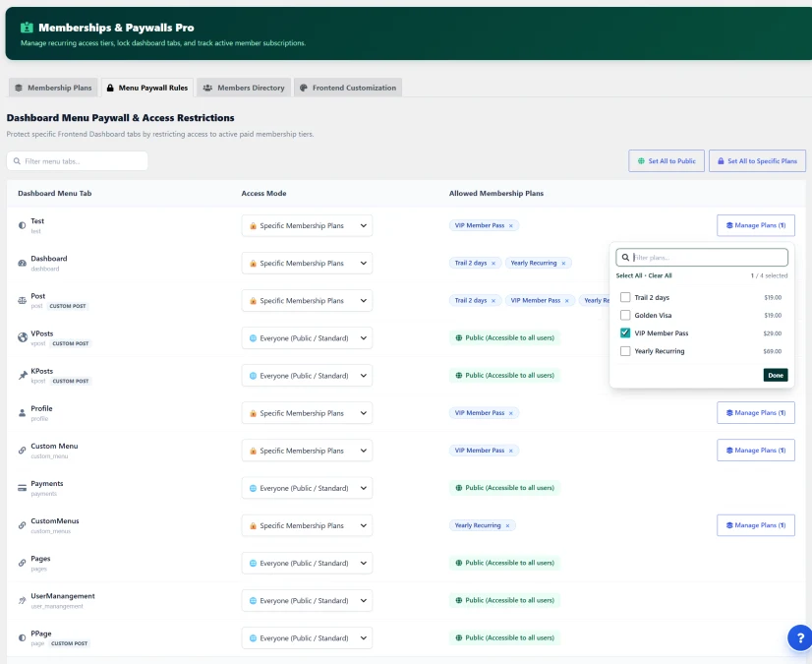Remove the Trail 2 days tag in the Dashboard row
Viewport: 812px width, 664px height.
pos(493,264)
